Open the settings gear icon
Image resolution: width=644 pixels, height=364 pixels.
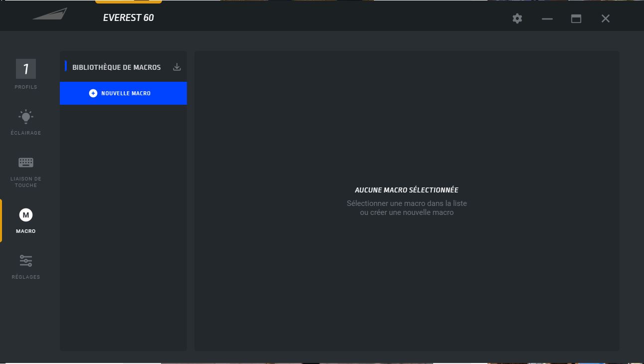pos(517,18)
